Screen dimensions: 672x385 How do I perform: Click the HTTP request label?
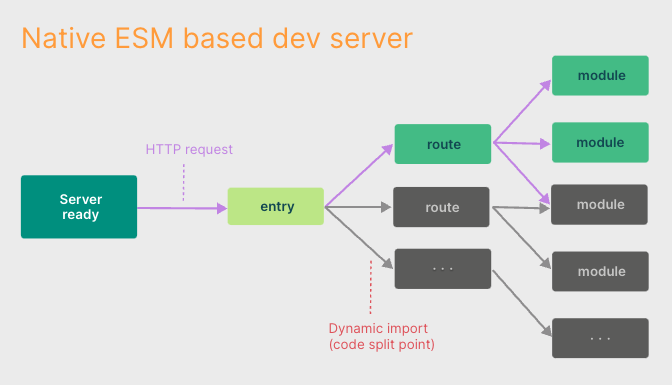click(x=189, y=149)
